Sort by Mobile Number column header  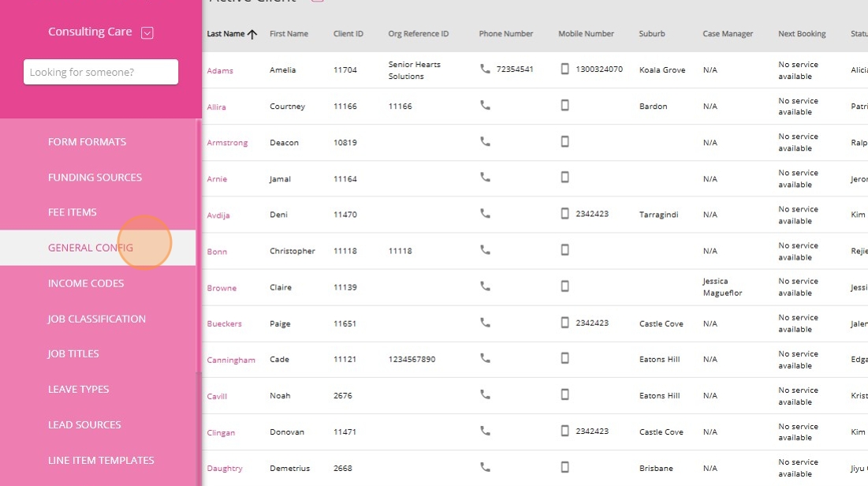coord(586,34)
